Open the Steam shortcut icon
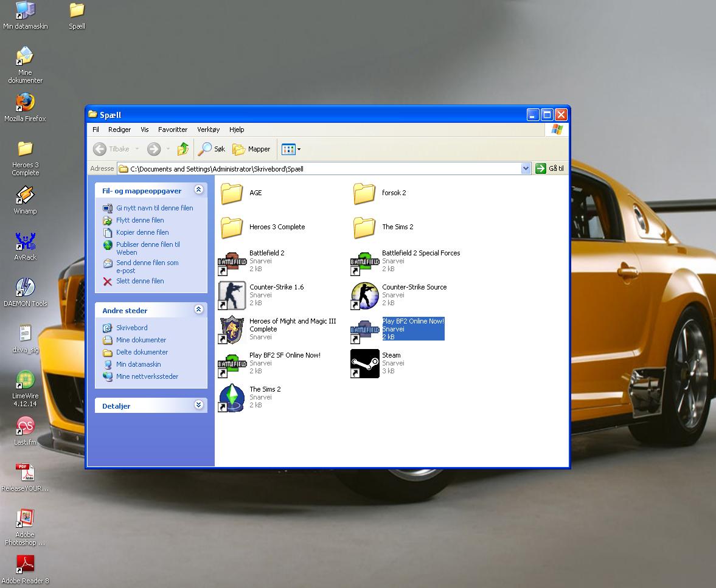This screenshot has height=588, width=716. 365,363
